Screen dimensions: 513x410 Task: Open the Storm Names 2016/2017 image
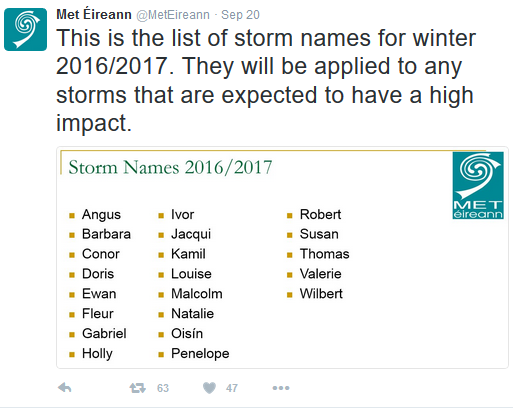point(282,257)
